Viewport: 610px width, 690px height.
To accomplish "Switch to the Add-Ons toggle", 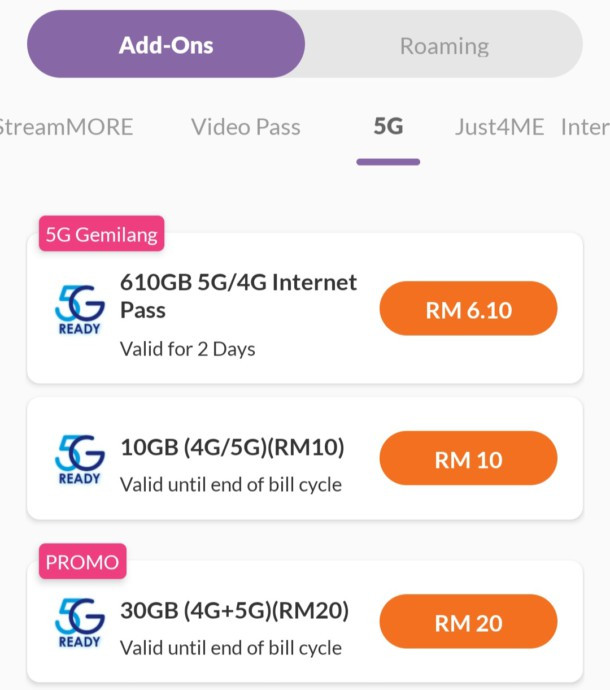I will [166, 45].
